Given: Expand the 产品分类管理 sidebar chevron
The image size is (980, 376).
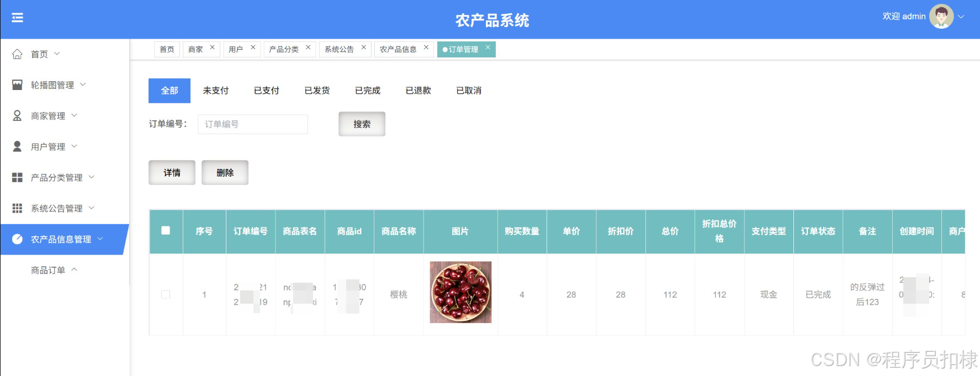Looking at the screenshot, I should coord(92,177).
